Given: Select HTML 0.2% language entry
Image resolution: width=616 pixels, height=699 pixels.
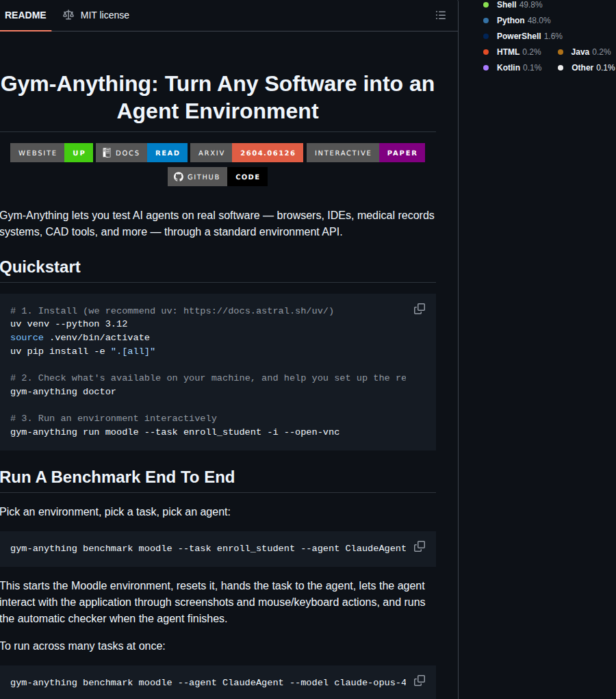Looking at the screenshot, I should 512,52.
